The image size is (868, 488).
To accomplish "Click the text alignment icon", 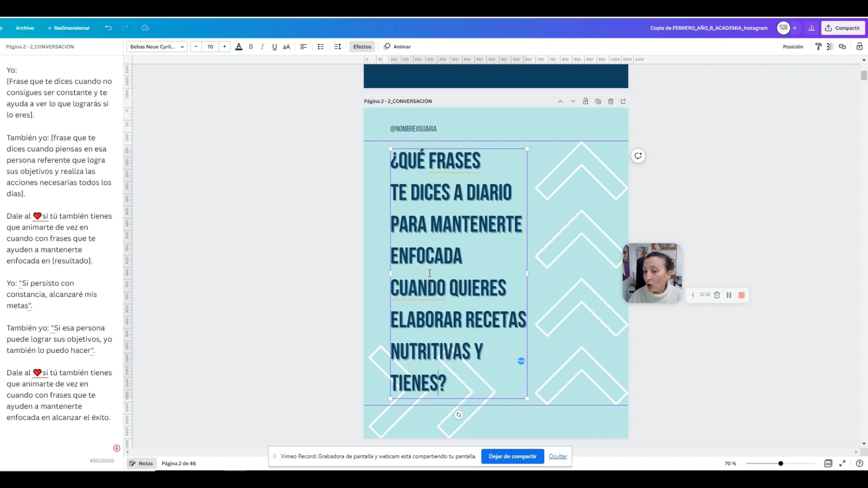I will [x=303, y=47].
